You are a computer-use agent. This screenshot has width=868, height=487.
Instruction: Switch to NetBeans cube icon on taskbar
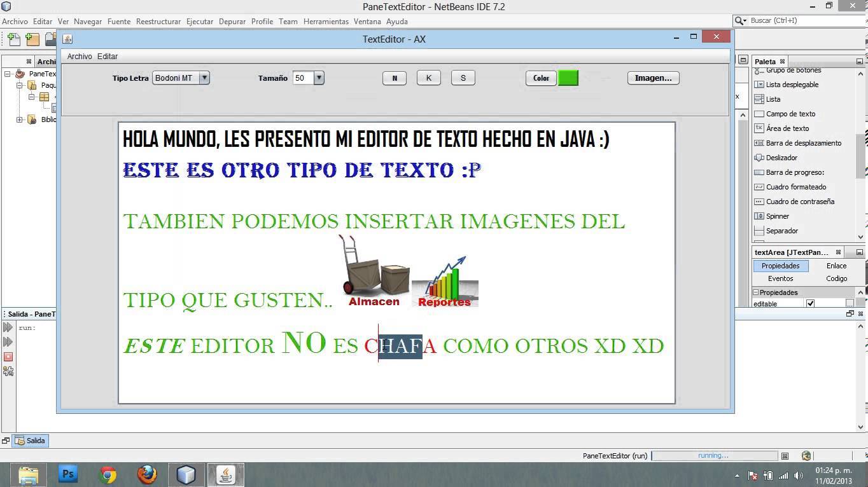pos(186,474)
